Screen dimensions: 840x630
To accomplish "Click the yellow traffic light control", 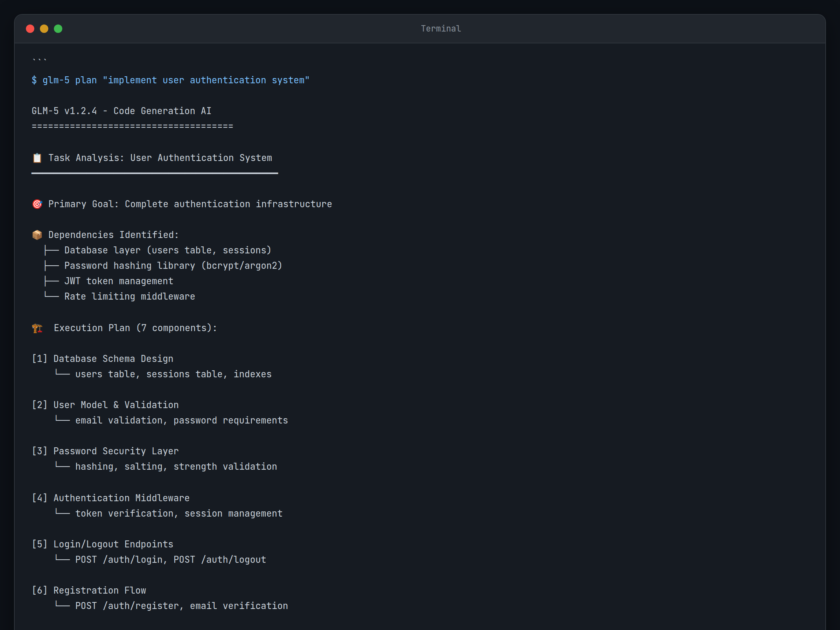I will pos(44,28).
